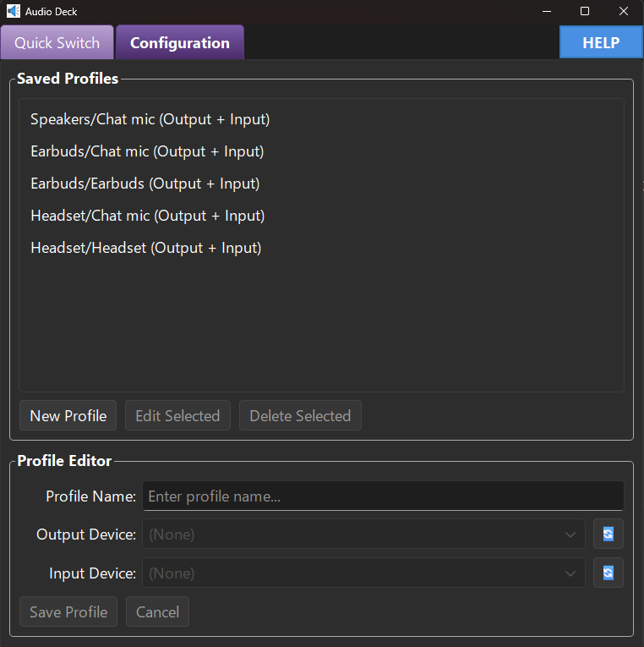
Task: Cancel the profile editing
Action: click(157, 612)
